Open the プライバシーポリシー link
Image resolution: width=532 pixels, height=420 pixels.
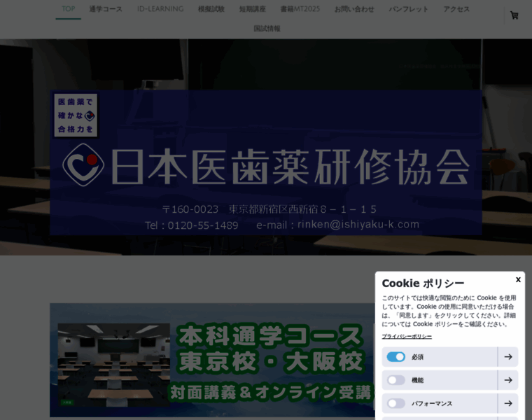point(407,337)
